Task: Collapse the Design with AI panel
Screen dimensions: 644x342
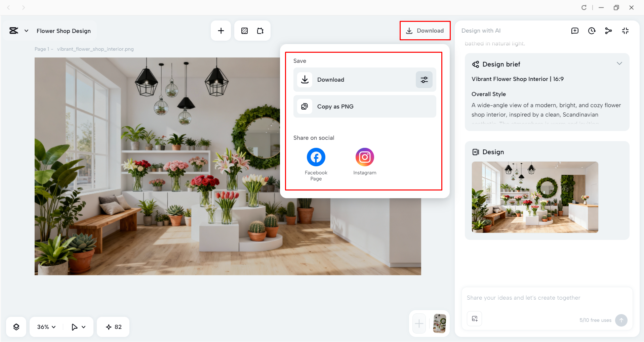Action: click(x=625, y=31)
